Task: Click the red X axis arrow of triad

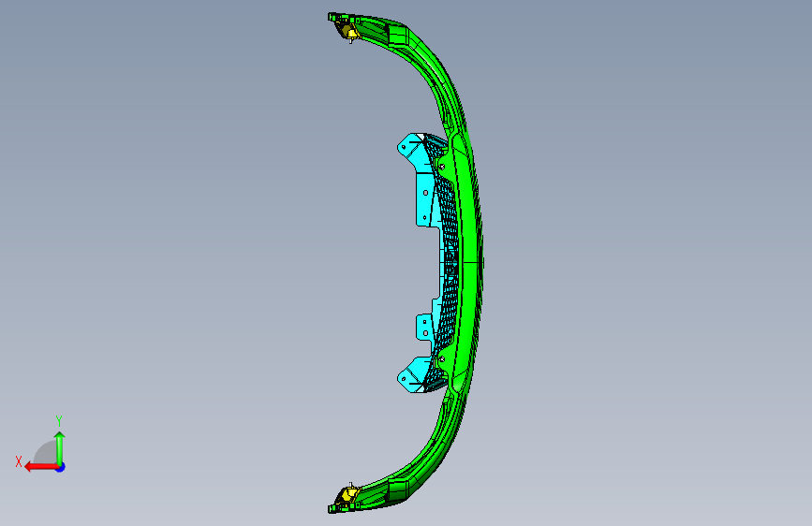Action: point(40,467)
